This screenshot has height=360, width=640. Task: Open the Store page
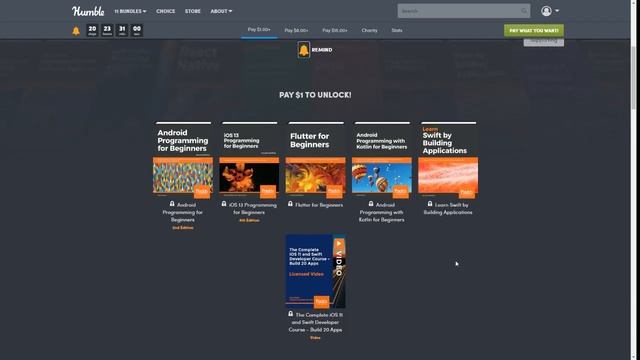pyautogui.click(x=193, y=11)
